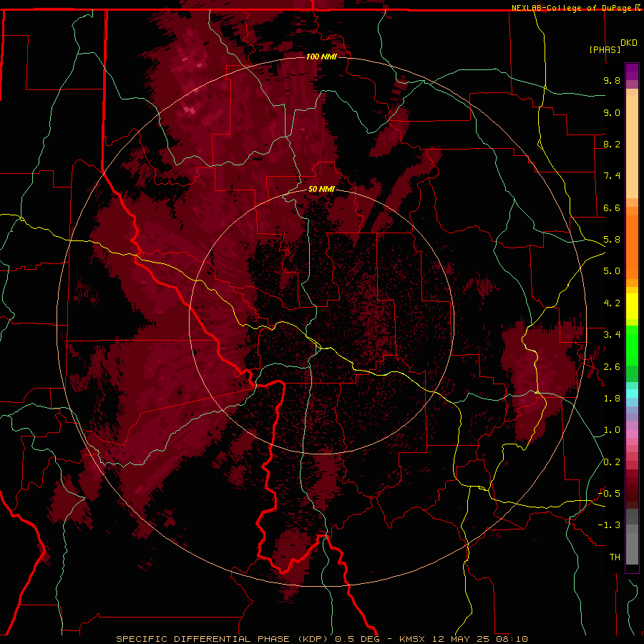644x644 pixels.
Task: Click the -1.3 value on the color scale
Action: tap(609, 525)
